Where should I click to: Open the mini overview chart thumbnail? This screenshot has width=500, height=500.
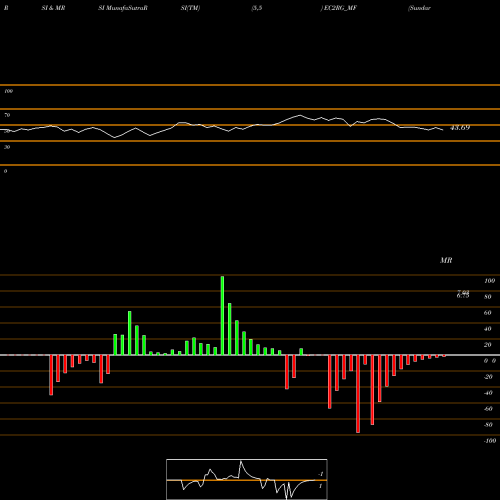point(247,479)
